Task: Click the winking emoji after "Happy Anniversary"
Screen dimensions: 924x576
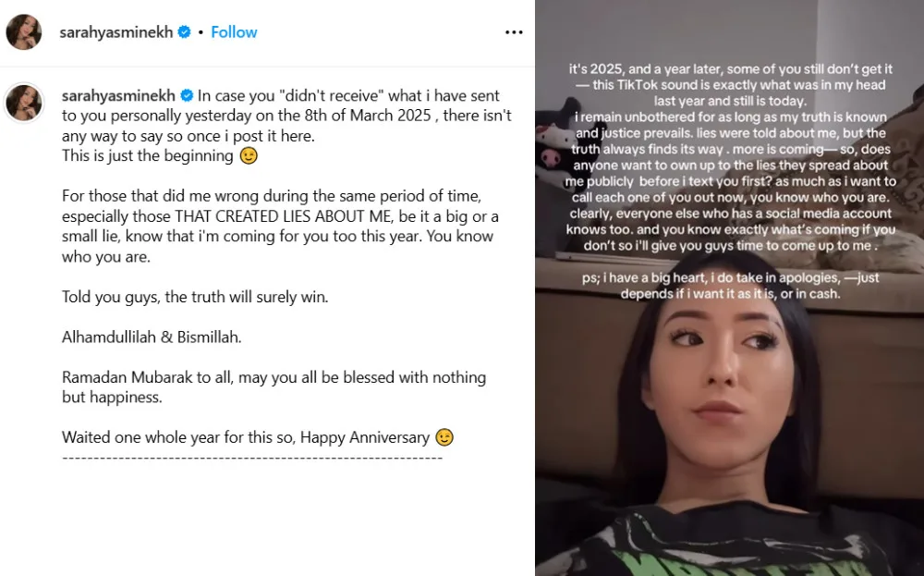Action: click(x=444, y=437)
